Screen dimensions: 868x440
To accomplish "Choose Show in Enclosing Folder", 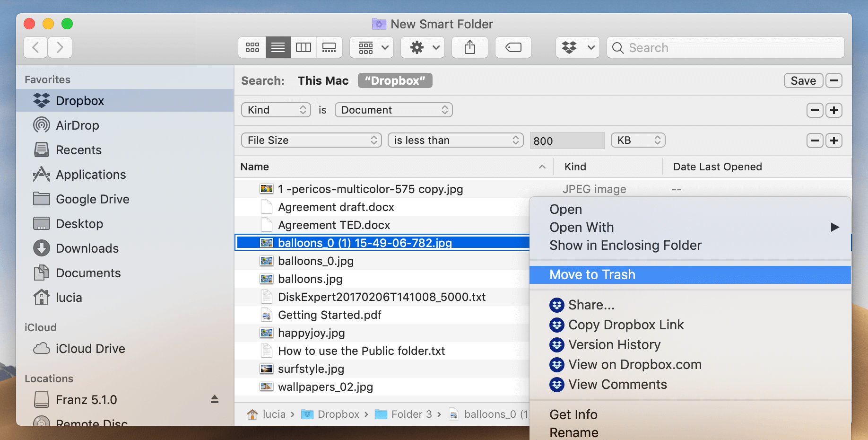I will [690, 245].
